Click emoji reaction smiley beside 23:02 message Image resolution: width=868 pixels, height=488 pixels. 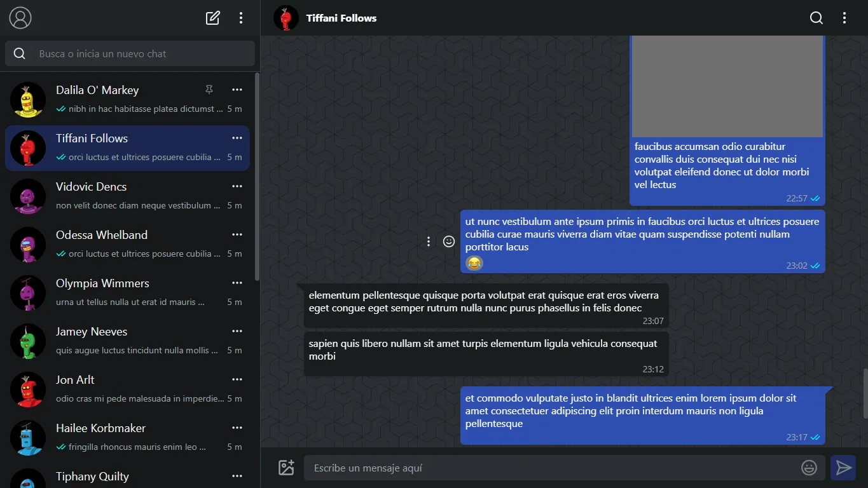click(449, 241)
